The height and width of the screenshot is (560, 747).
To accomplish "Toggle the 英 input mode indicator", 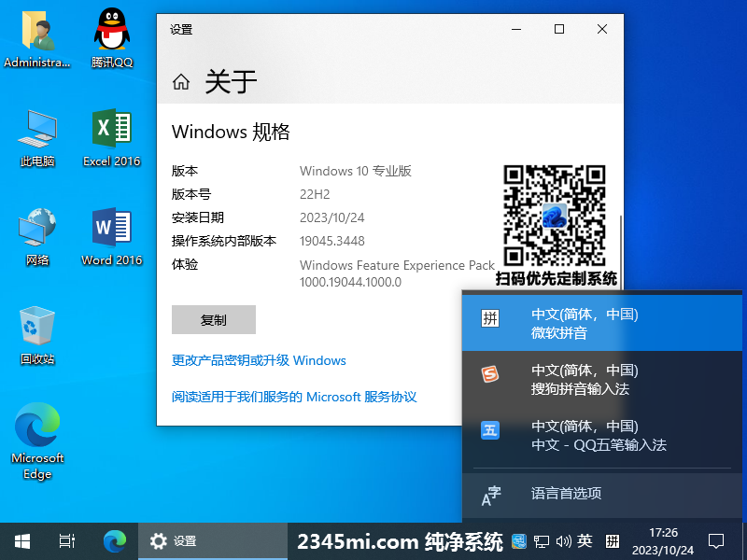I will click(585, 540).
